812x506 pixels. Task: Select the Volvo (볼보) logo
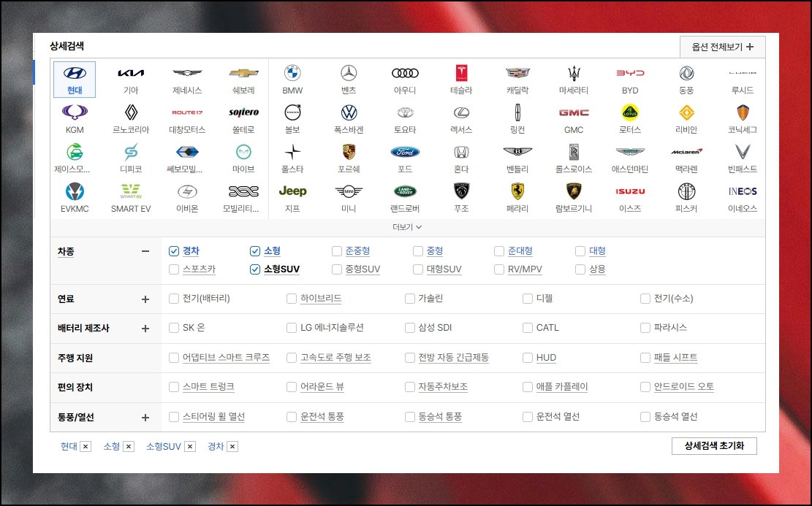[292, 112]
